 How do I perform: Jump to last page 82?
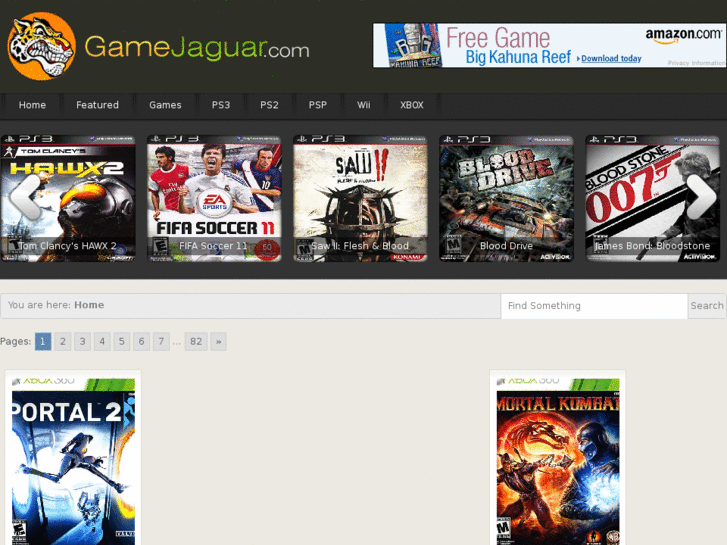[196, 342]
